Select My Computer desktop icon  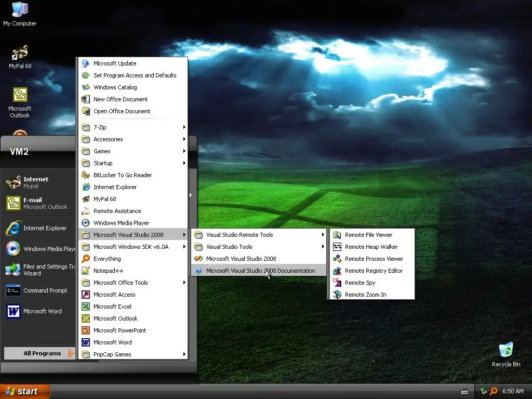click(x=20, y=14)
